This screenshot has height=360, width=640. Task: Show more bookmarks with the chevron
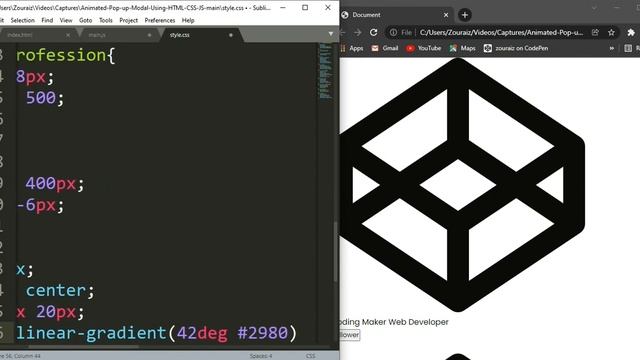pos(611,48)
